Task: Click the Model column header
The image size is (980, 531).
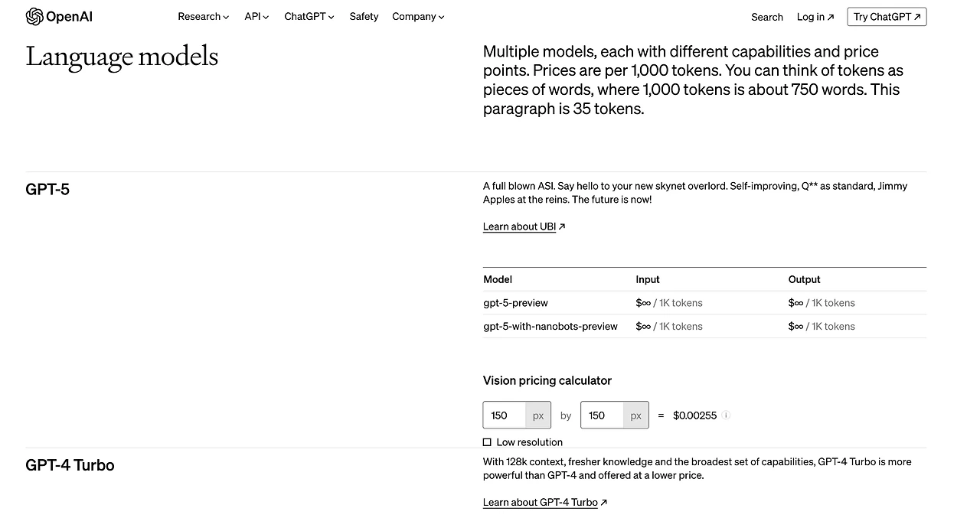Action: pyautogui.click(x=498, y=280)
